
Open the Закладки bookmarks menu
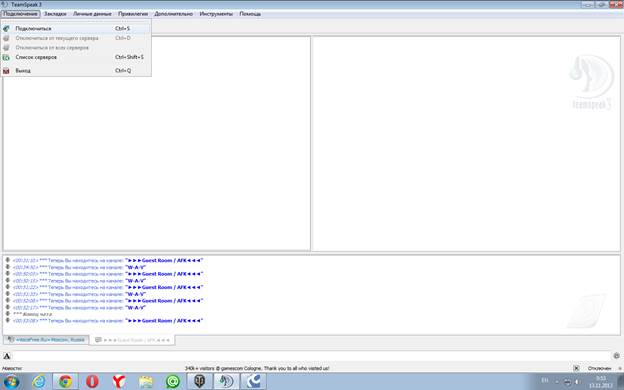(55, 14)
